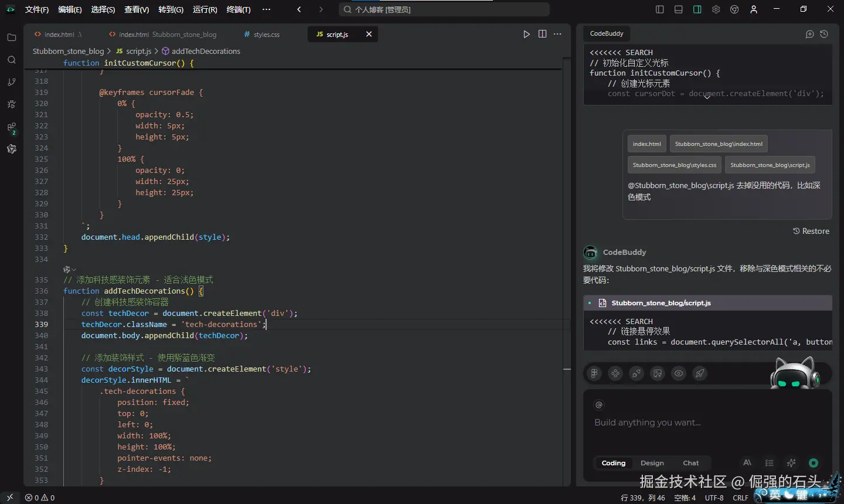Viewport: 844px width, 504px height.
Task: Run script.js with the play icon
Action: pyautogui.click(x=526, y=34)
